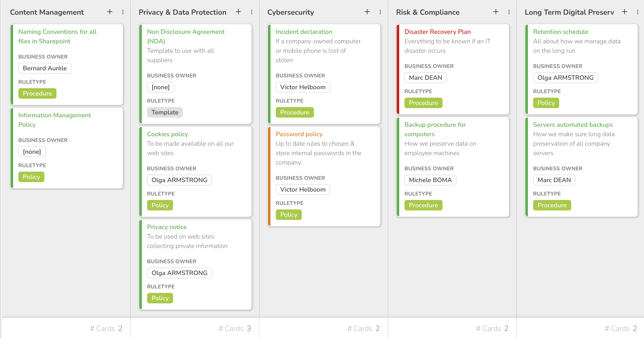Click Olga ARMSTRONG owner chip on Cookies policy
The image size is (644, 338).
(x=179, y=180)
